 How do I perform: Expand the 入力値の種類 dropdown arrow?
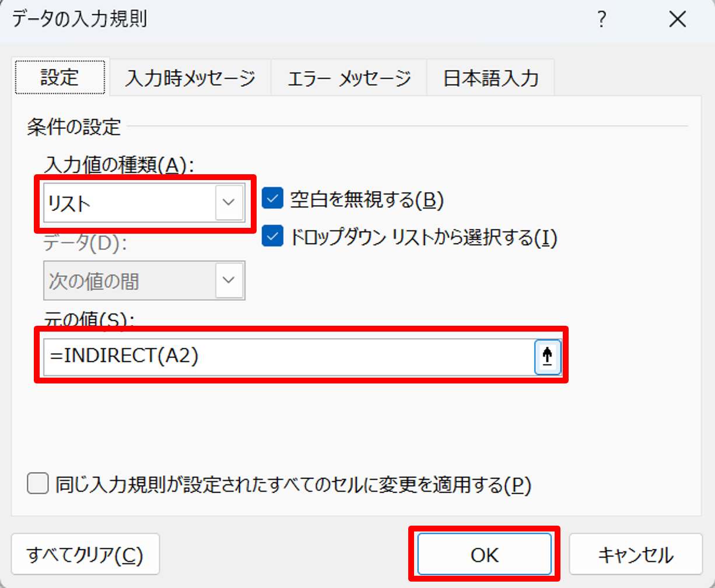coord(229,203)
